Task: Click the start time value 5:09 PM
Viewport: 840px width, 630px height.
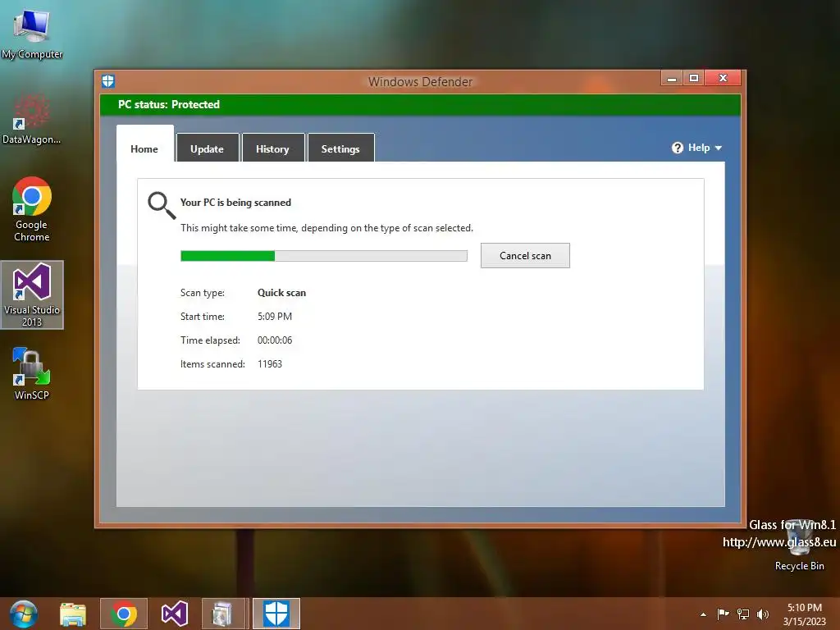Action: point(275,316)
